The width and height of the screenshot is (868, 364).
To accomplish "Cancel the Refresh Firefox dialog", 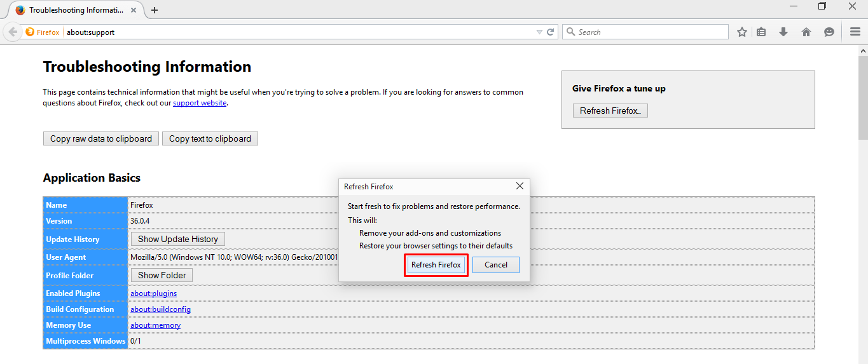I will tap(495, 265).
